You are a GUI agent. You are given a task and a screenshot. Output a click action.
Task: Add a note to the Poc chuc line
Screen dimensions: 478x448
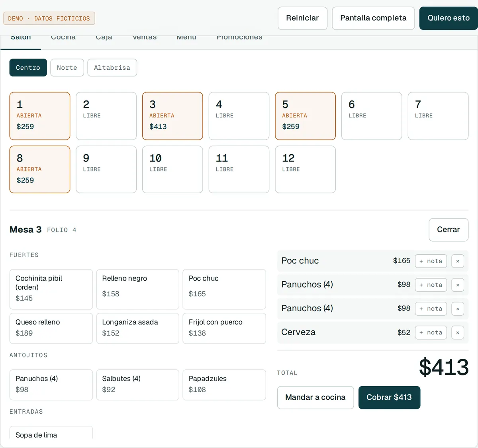431,261
